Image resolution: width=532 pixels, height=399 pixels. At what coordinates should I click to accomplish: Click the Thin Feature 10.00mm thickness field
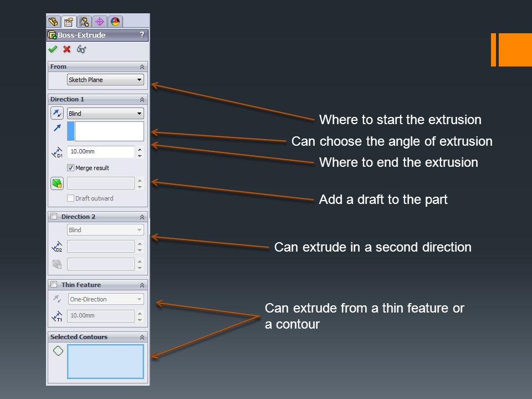(x=101, y=315)
